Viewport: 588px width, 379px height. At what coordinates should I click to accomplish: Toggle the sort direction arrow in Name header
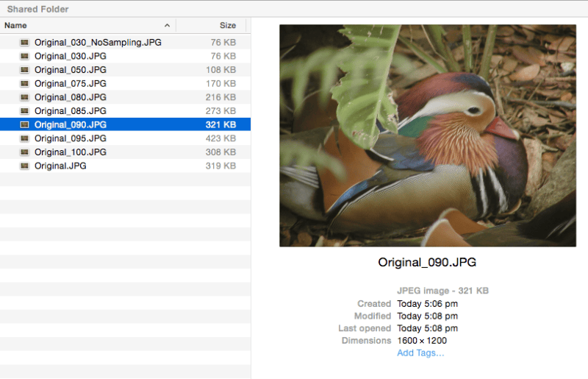point(167,26)
